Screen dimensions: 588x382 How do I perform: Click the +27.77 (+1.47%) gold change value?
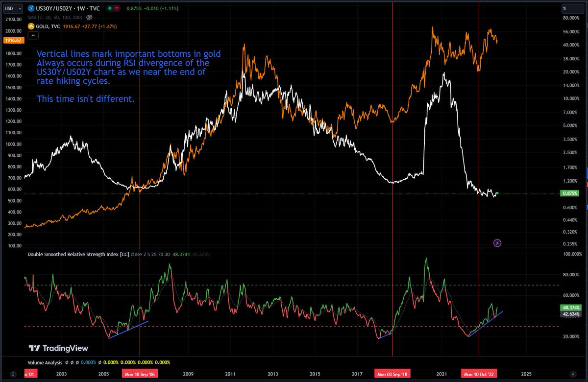(98, 25)
